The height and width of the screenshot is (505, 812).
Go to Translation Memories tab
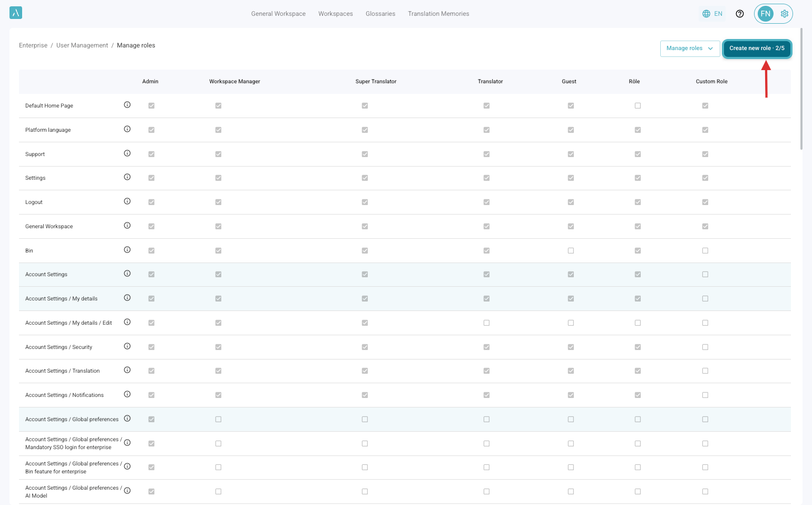pyautogui.click(x=438, y=14)
